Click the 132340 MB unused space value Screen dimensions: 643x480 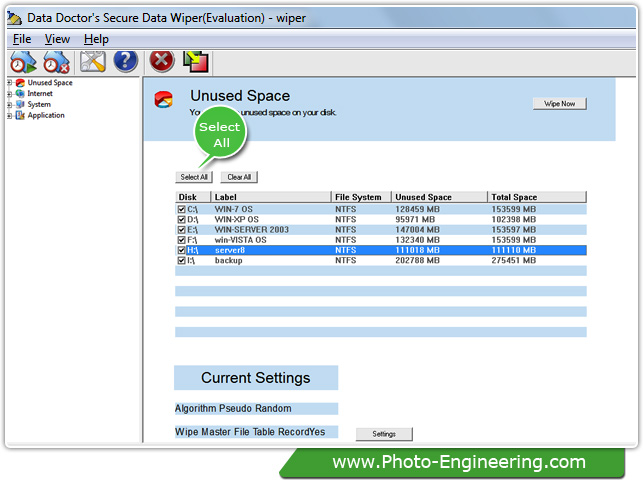click(x=417, y=240)
